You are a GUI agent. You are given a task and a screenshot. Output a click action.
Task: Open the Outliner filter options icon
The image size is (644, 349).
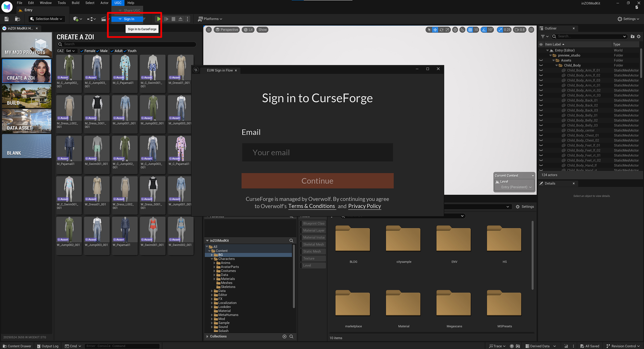pyautogui.click(x=544, y=36)
